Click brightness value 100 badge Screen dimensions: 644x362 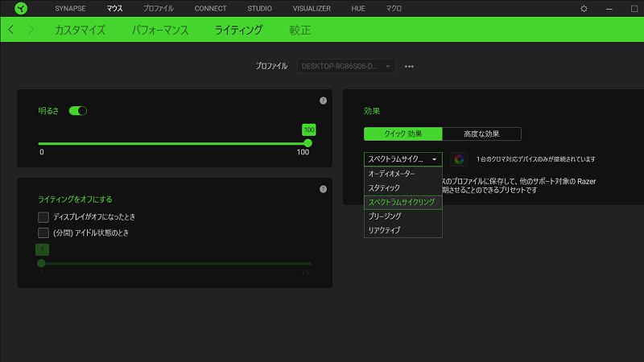pos(309,130)
